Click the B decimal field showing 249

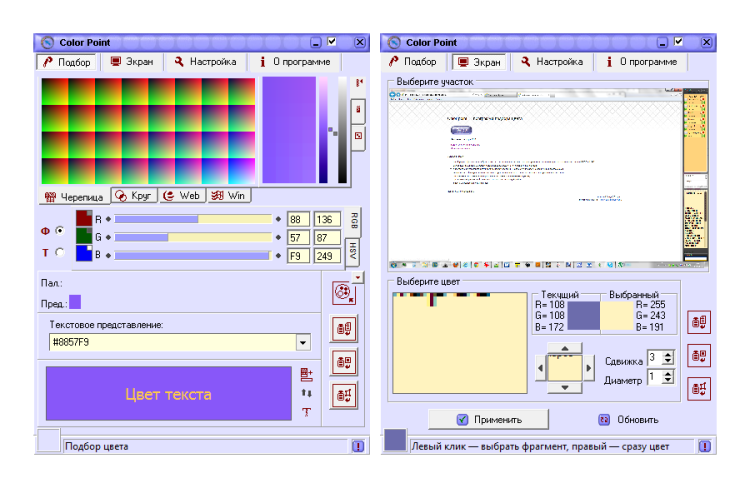(327, 256)
